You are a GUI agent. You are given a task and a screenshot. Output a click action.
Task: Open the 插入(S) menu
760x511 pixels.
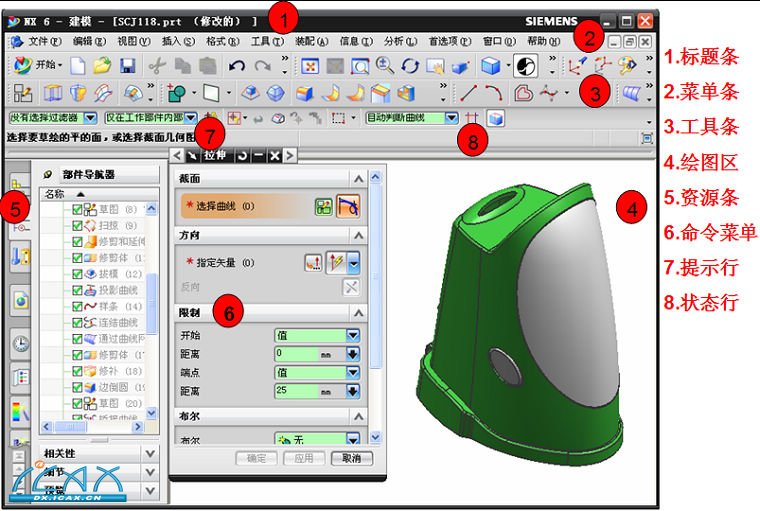(178, 42)
